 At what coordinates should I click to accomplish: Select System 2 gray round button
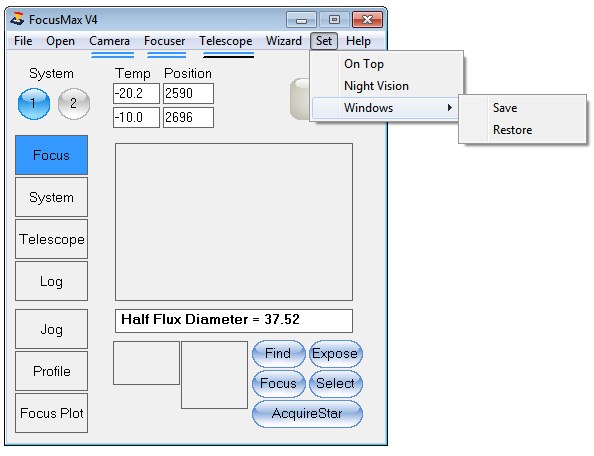point(74,104)
